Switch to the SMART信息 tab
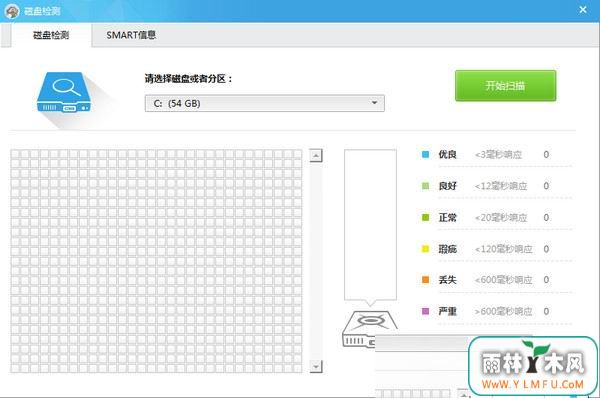 click(x=131, y=35)
